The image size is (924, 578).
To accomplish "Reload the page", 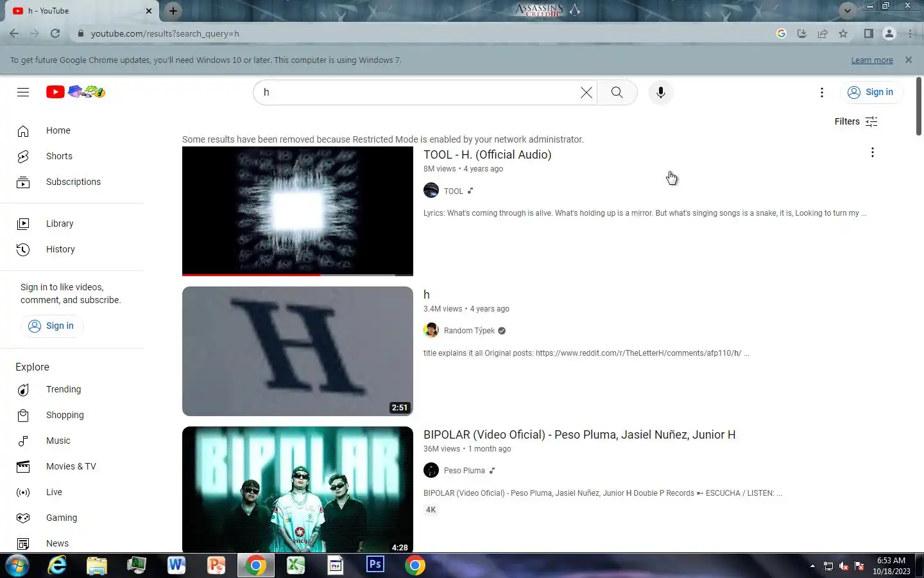I will pos(55,33).
